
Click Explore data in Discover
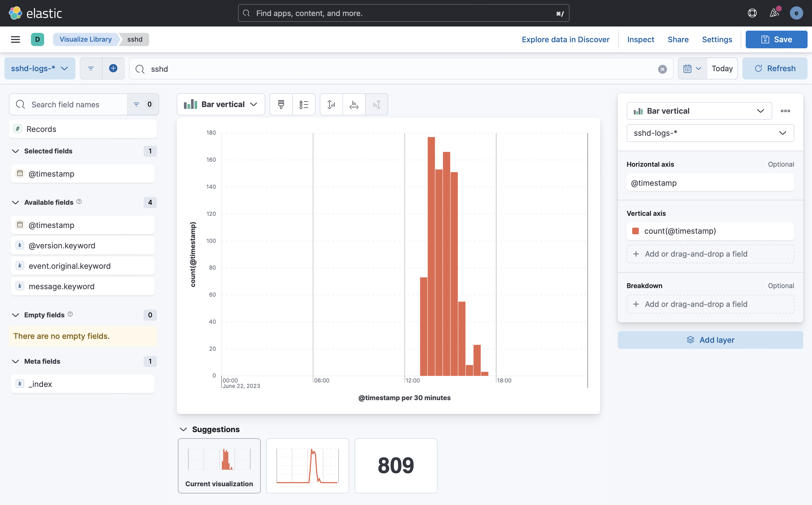(565, 39)
